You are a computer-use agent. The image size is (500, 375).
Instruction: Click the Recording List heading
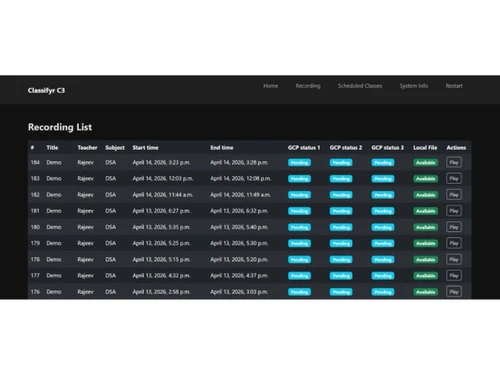tap(60, 127)
